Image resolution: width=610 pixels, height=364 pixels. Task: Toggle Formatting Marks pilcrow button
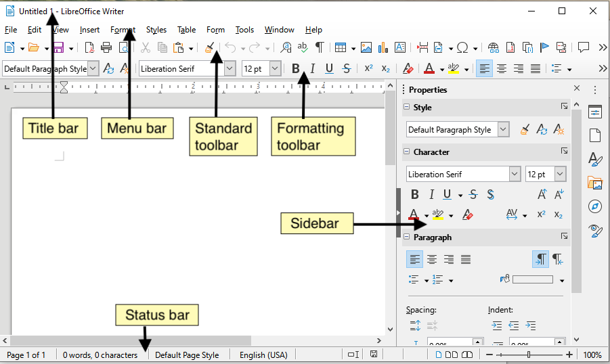[320, 47]
